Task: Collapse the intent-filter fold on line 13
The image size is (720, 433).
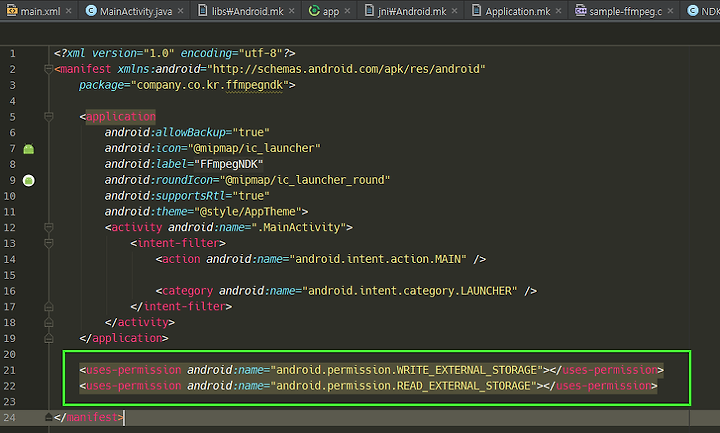Action: point(48,243)
